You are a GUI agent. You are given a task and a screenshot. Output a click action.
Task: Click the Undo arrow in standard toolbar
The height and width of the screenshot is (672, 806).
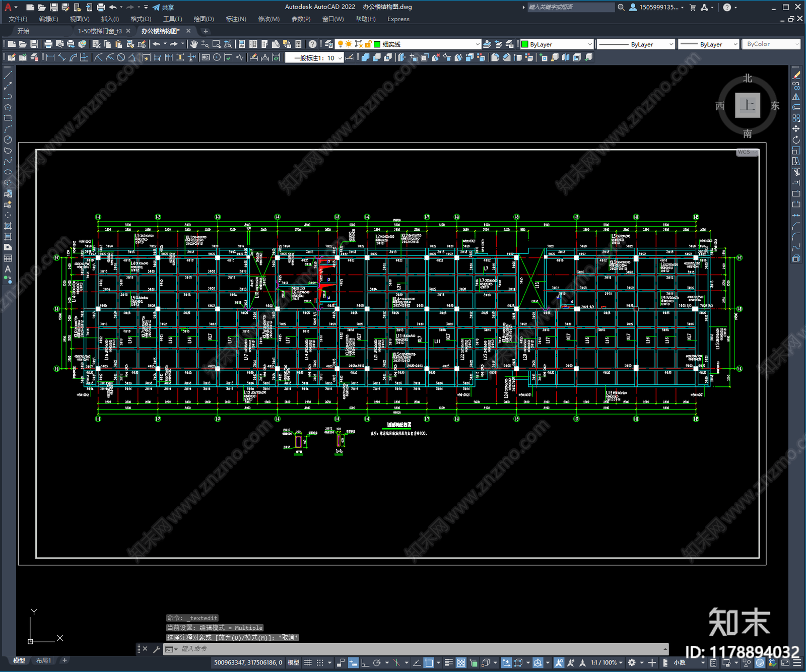[157, 44]
